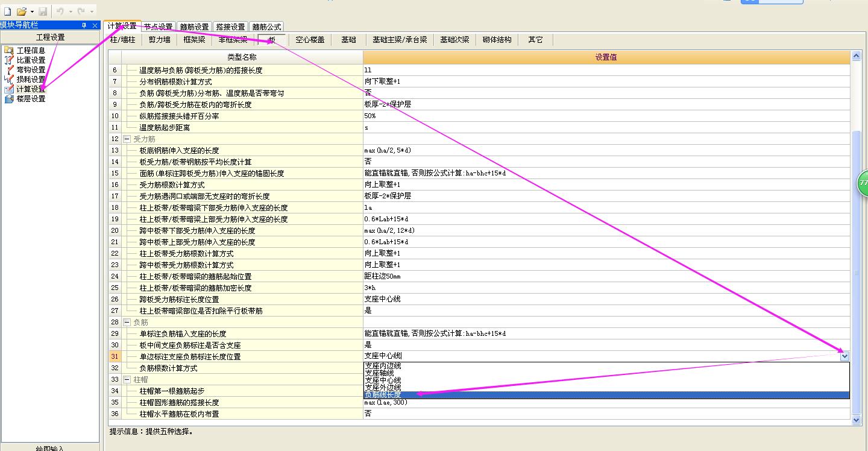Viewport: 868px width, 451px height.
Task: Open the dropdown arrow beside the Open folder icon
Action: [32, 11]
